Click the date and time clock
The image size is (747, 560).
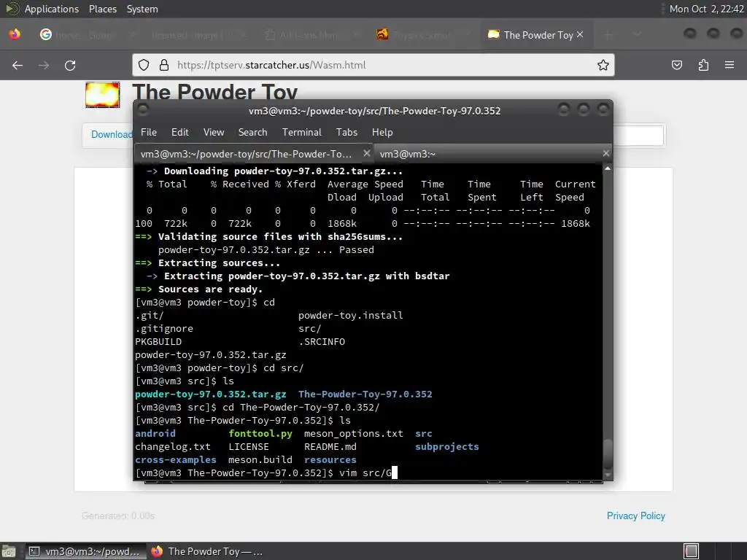click(x=706, y=9)
